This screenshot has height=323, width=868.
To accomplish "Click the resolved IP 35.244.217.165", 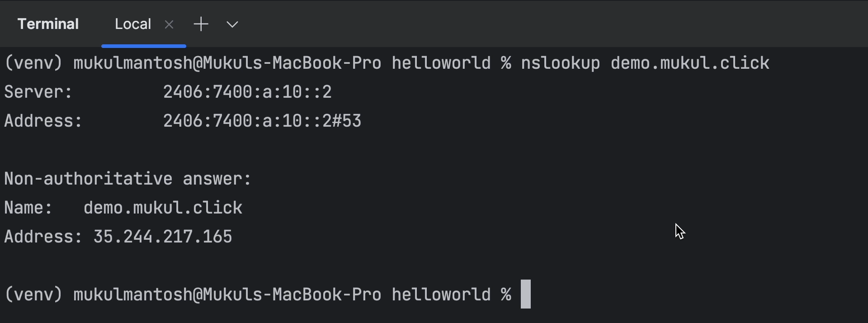I will tap(163, 237).
